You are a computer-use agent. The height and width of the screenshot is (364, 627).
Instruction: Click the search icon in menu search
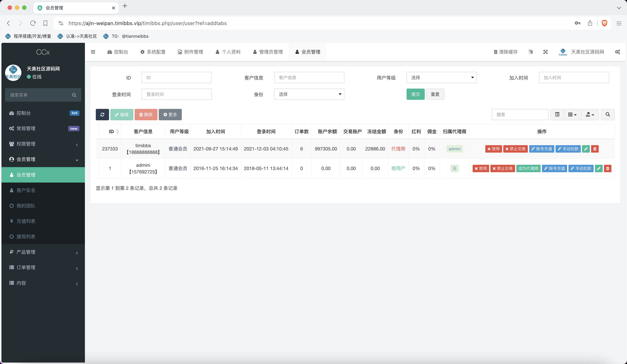coord(74,95)
